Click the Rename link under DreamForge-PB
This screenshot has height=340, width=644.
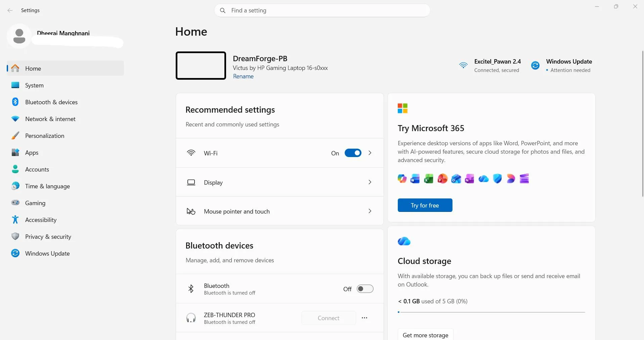coord(243,76)
